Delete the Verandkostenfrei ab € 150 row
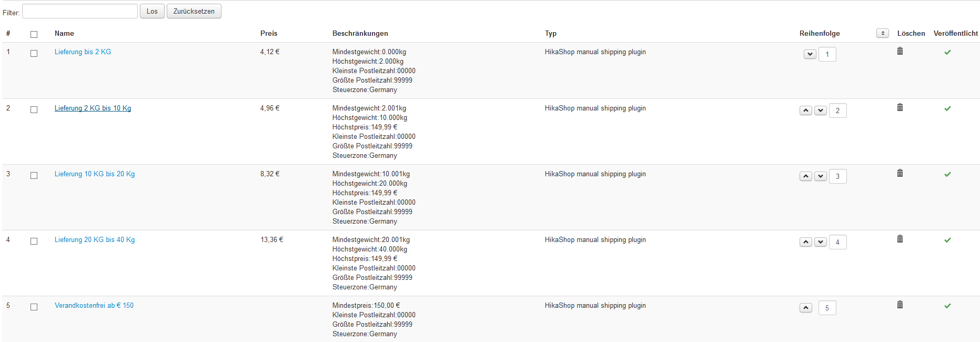The image size is (980, 342). coord(900,305)
